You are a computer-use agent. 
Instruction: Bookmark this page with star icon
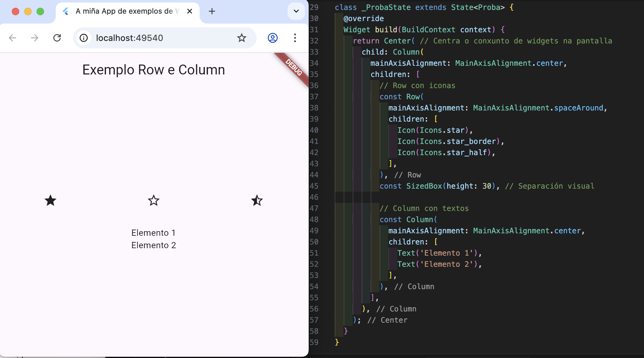(x=242, y=38)
